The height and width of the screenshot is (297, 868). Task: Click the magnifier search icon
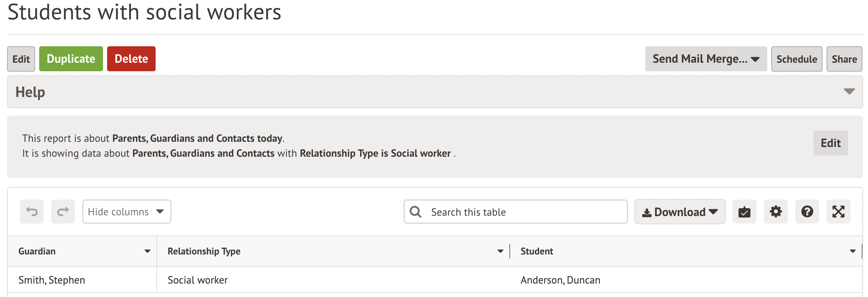[415, 212]
